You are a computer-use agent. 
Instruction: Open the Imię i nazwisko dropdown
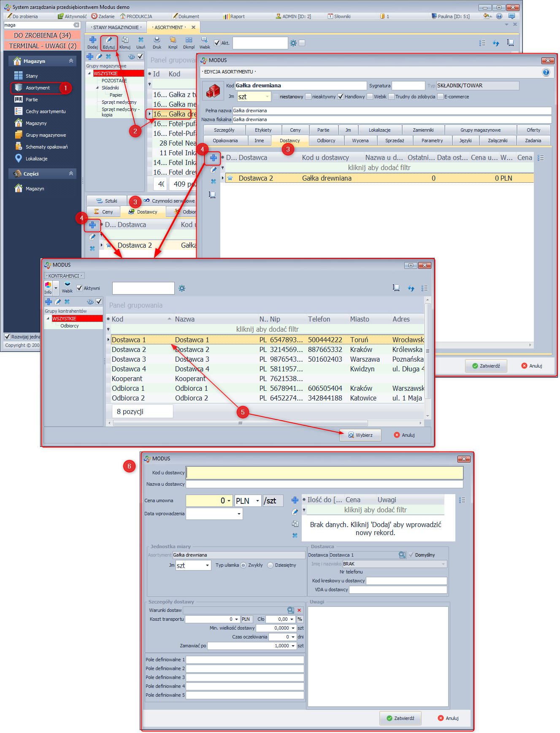coord(443,564)
